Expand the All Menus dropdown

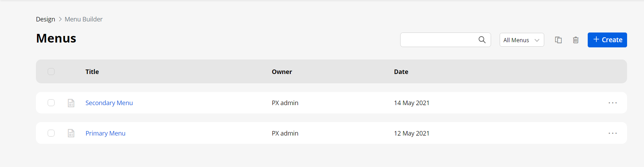coord(521,40)
